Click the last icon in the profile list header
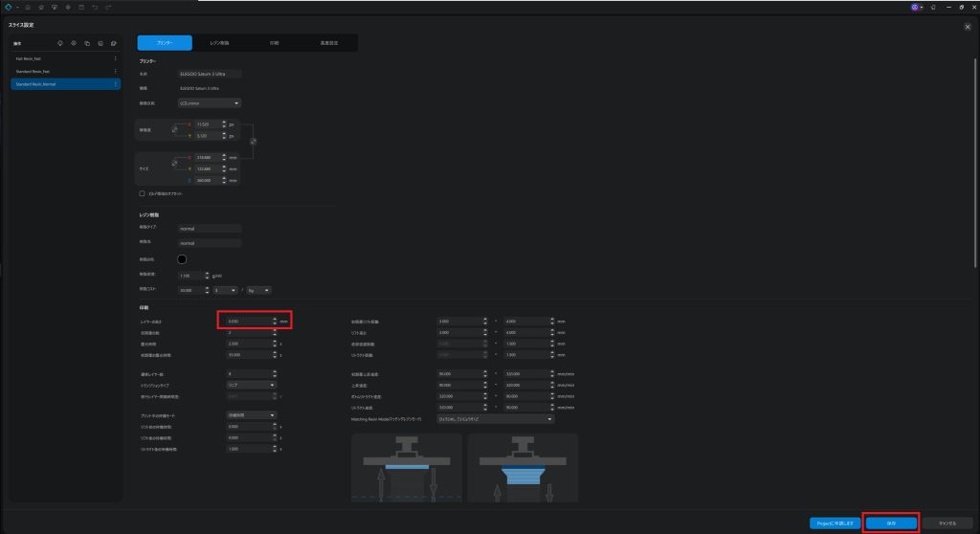This screenshot has width=980, height=534. coord(113,44)
